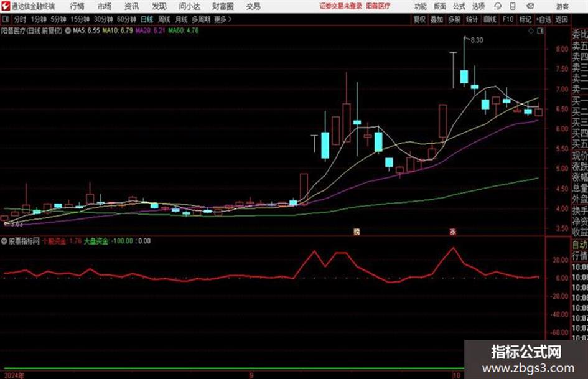
Task: Click the MA5: 6.55 indicator value
Action: [86, 30]
